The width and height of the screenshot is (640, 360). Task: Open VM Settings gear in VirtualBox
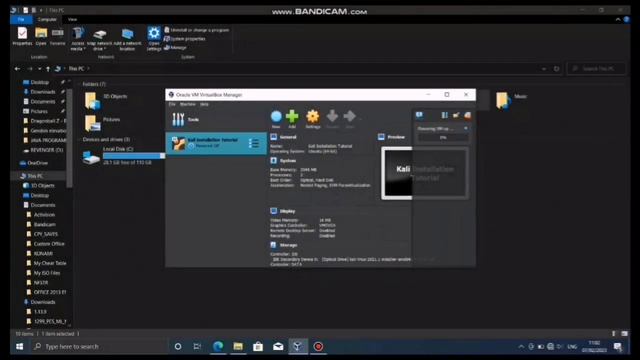coord(313,116)
